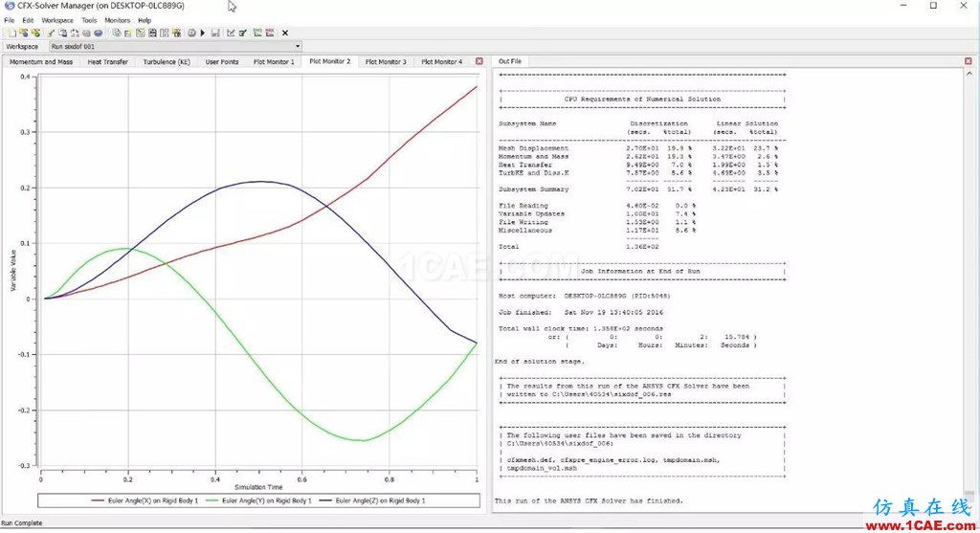
Task: Open the Edit menu
Action: click(28, 20)
